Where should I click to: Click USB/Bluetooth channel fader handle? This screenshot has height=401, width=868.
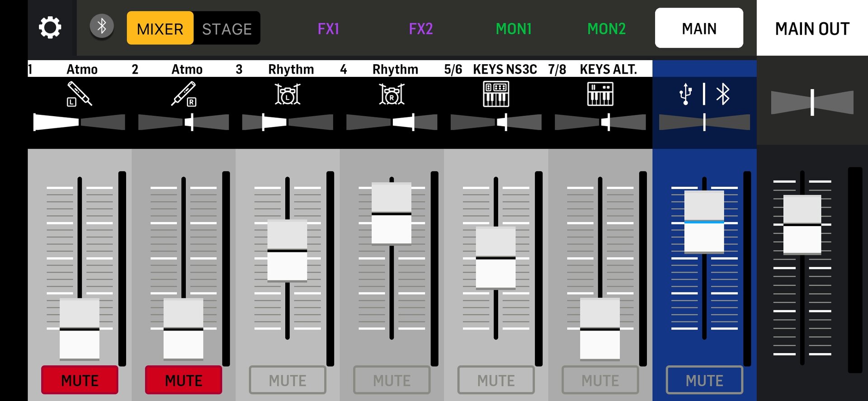[704, 222]
